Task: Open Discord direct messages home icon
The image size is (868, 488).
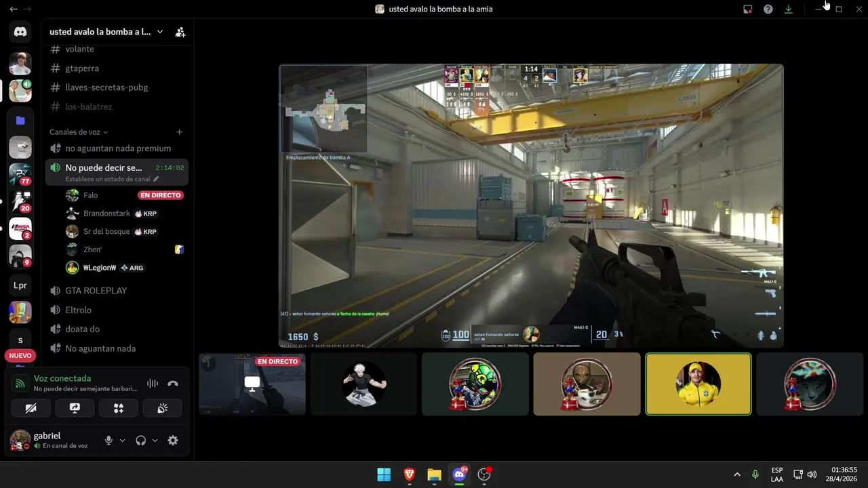Action: click(20, 31)
